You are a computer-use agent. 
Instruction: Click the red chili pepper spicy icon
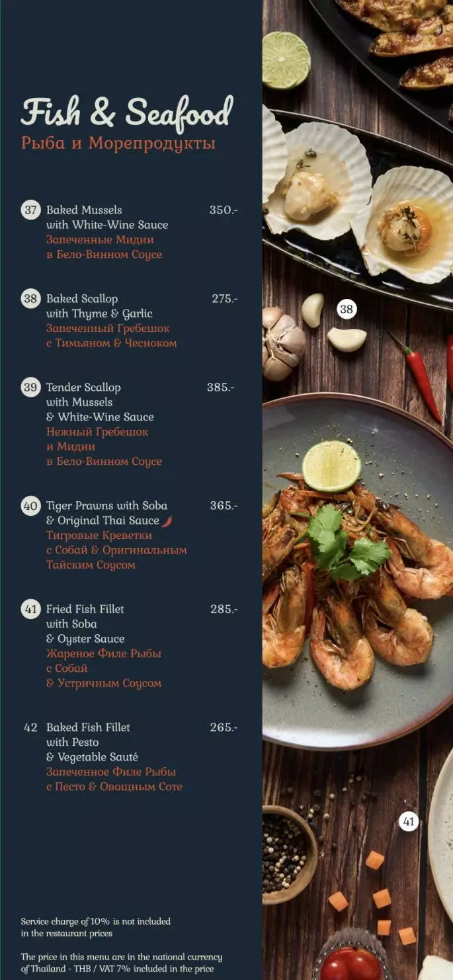167,521
